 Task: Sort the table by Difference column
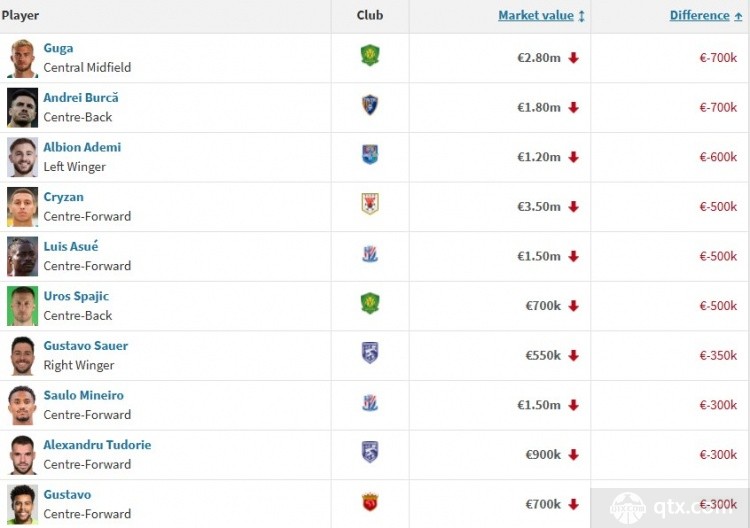699,15
